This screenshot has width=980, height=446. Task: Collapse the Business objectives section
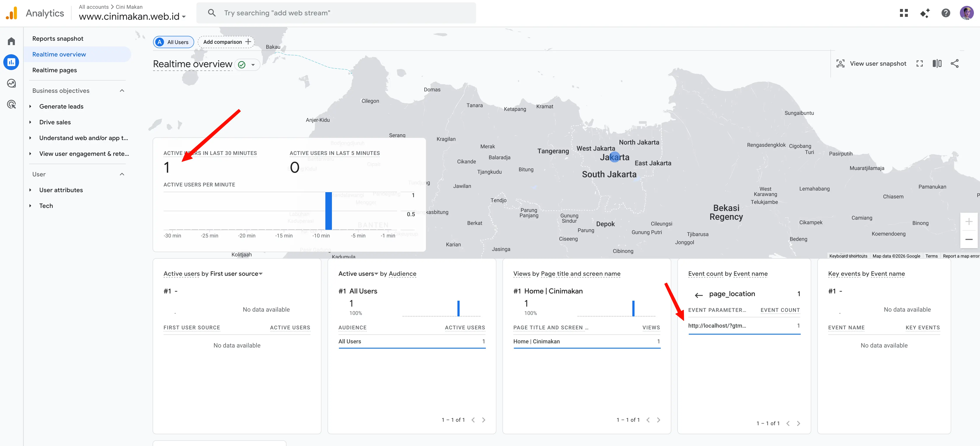coord(122,91)
